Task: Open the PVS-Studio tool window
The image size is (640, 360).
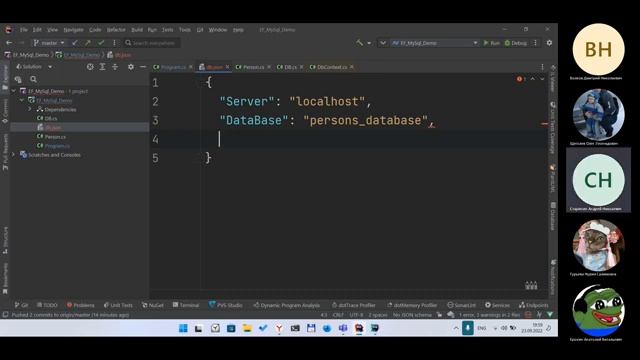Action: (x=226, y=305)
